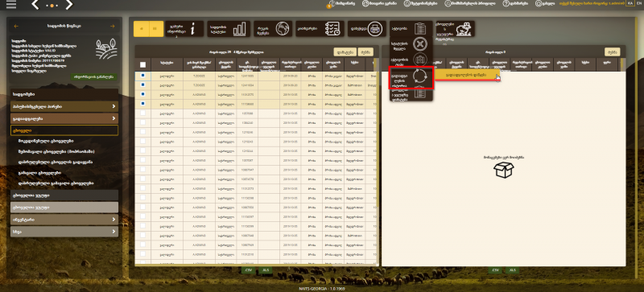Click the NAITS-GEORGIA version text in the footer
This screenshot has width=644, height=292.
(321, 289)
